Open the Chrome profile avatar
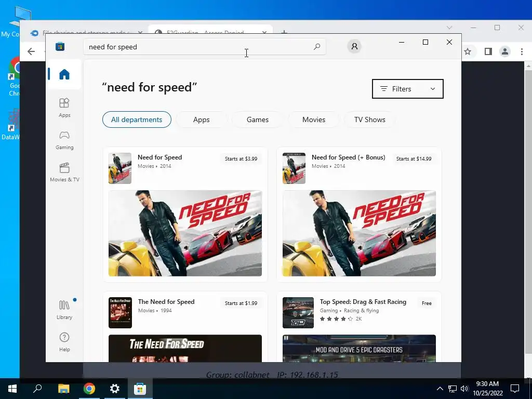 (x=505, y=51)
